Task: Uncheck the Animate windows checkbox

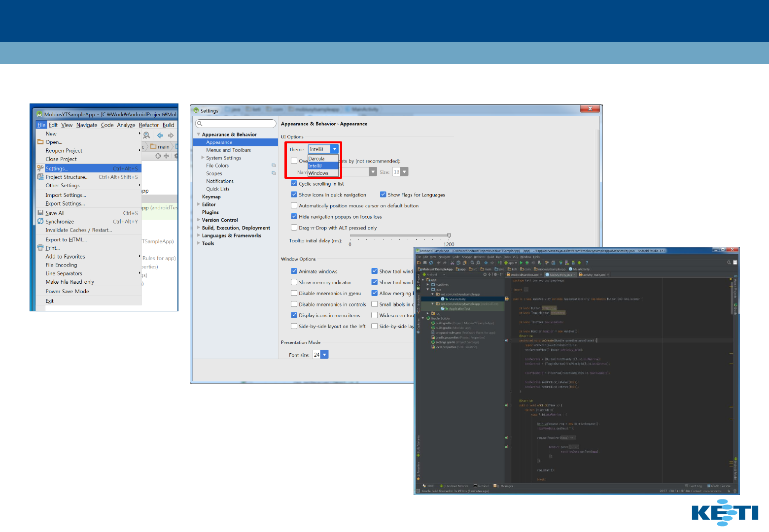Action: [x=294, y=271]
